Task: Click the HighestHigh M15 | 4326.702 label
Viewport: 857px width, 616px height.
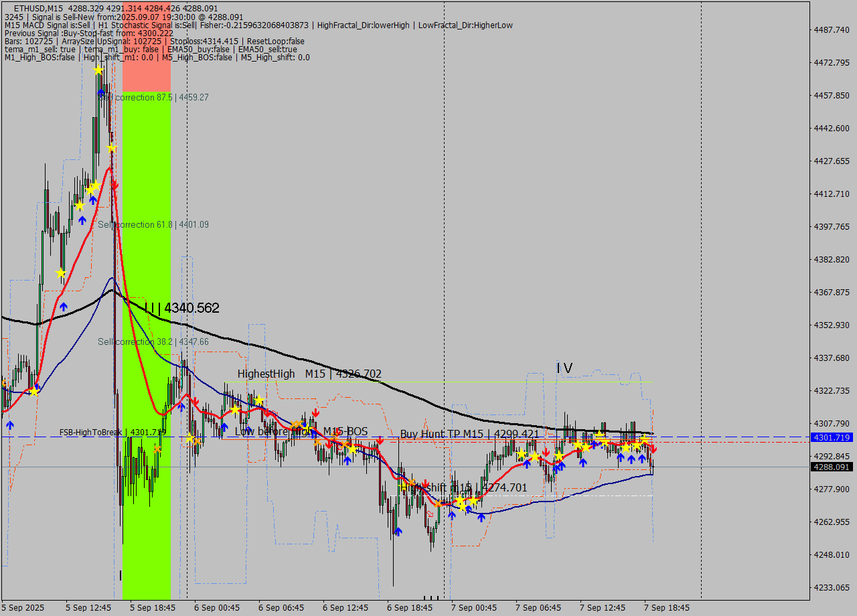Action: 308,374
